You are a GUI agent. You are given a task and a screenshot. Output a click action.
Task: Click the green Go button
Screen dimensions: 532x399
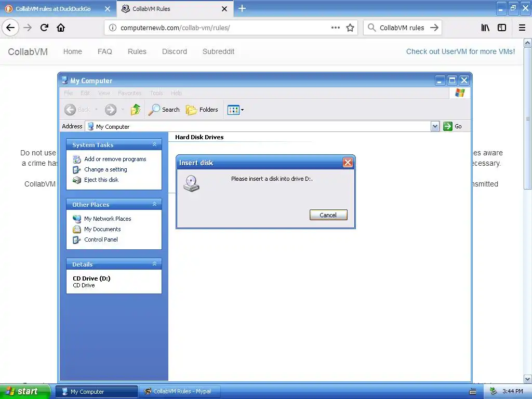pyautogui.click(x=453, y=126)
